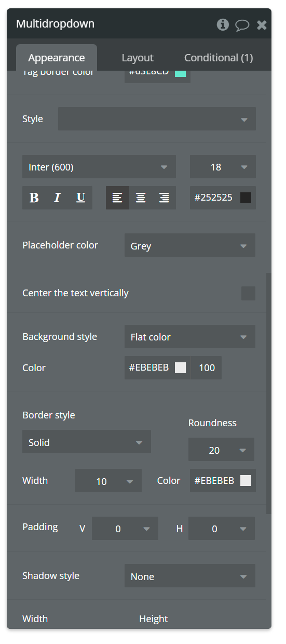286x644 pixels.
Task: Toggle italic text formatting
Action: [x=57, y=198]
